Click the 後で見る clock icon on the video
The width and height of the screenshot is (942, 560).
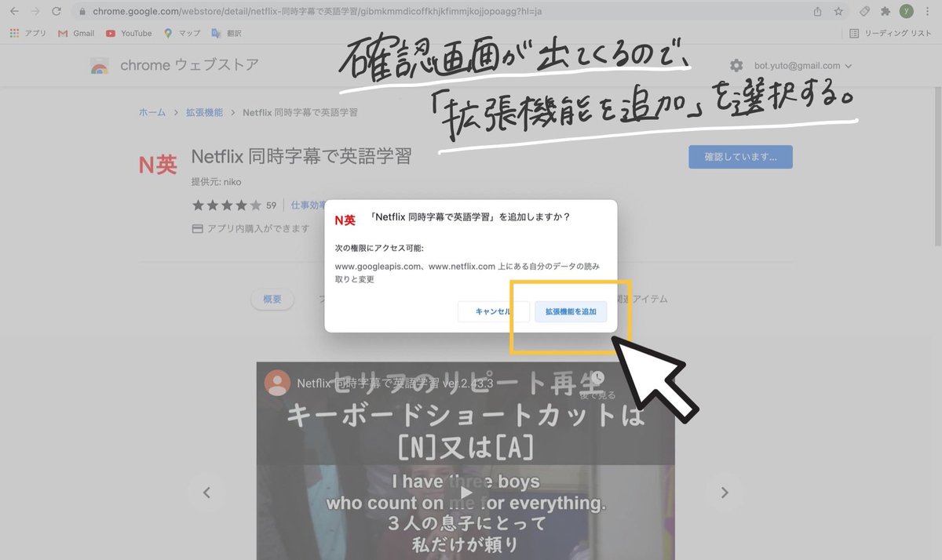(x=597, y=379)
